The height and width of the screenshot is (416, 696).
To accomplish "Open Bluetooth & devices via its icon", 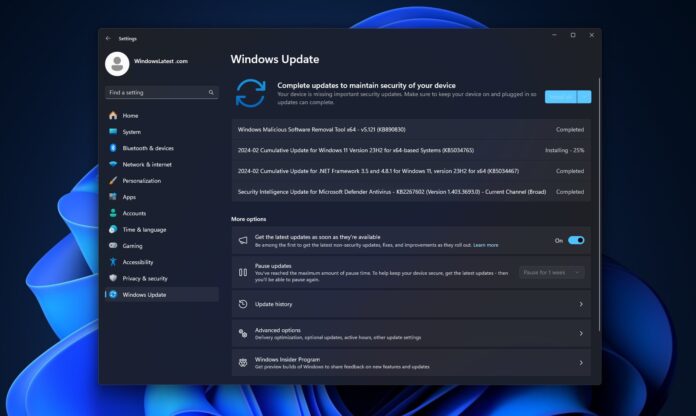I will [113, 148].
